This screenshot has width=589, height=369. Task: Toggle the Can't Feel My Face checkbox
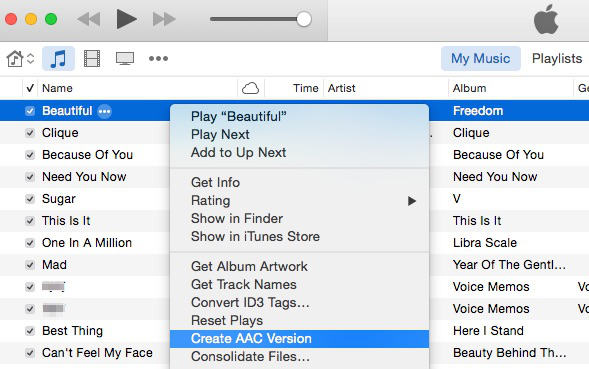coord(30,353)
